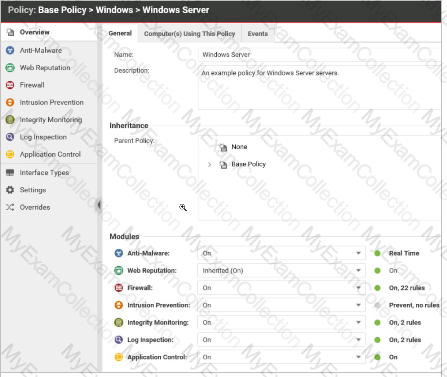The height and width of the screenshot is (377, 447).
Task: Open the Web Reputation Inherited (On) dropdown
Action: click(281, 270)
